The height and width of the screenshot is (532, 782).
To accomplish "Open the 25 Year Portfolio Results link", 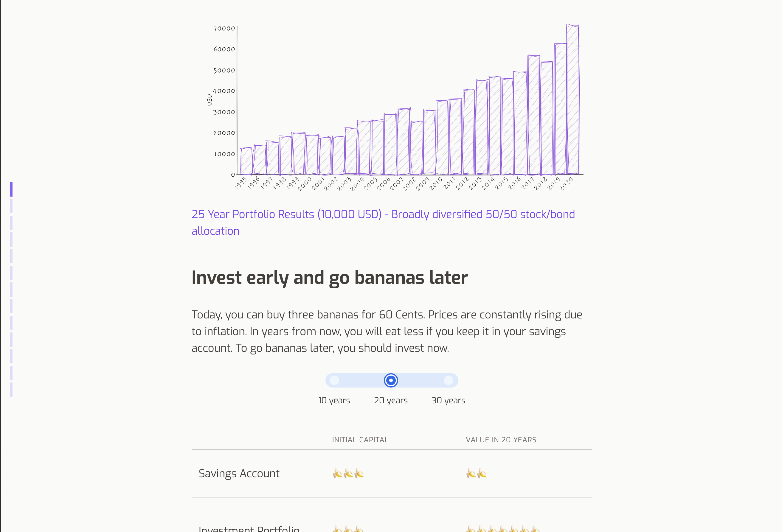I will (x=383, y=222).
